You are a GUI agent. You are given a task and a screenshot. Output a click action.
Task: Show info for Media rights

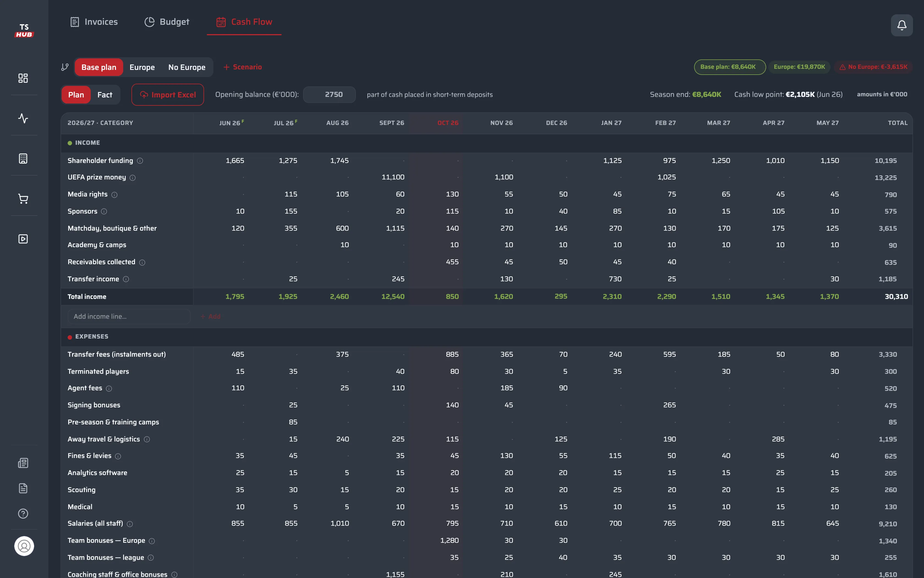click(114, 195)
